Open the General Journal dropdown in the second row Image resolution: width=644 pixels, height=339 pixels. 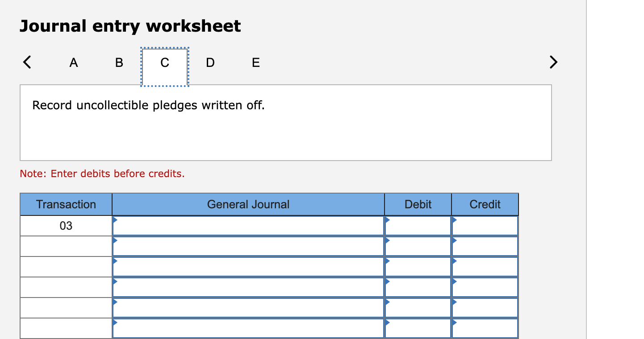click(x=248, y=246)
